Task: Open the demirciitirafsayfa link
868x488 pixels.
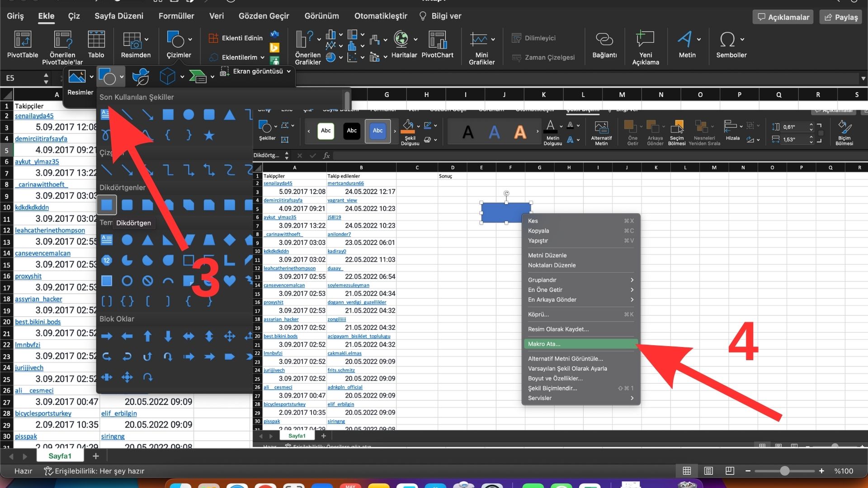Action: (41, 139)
